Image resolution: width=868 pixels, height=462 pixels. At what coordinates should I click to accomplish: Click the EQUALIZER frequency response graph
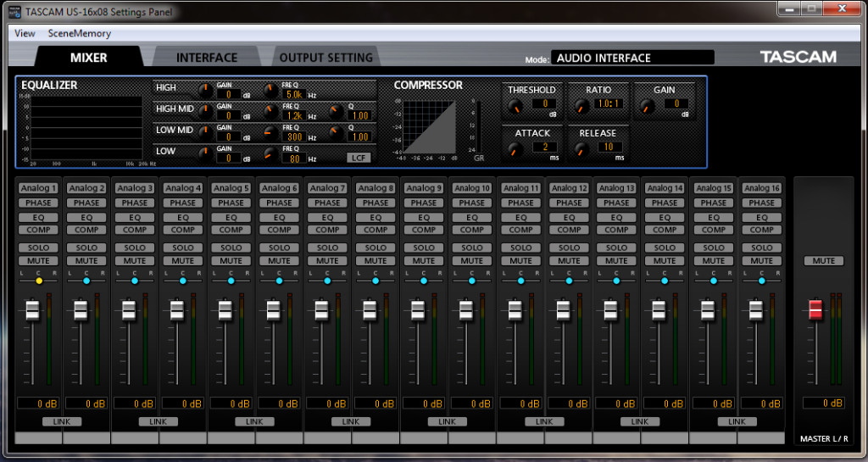(x=87, y=128)
